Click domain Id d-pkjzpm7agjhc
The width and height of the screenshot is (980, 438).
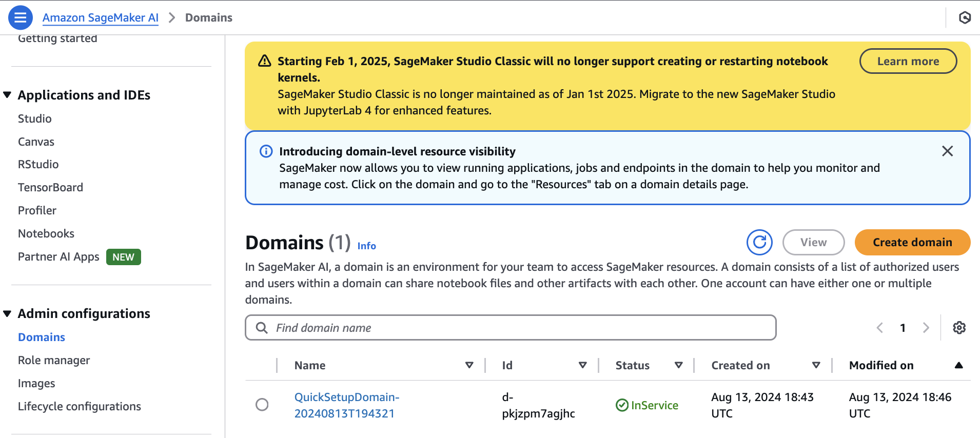(x=538, y=405)
